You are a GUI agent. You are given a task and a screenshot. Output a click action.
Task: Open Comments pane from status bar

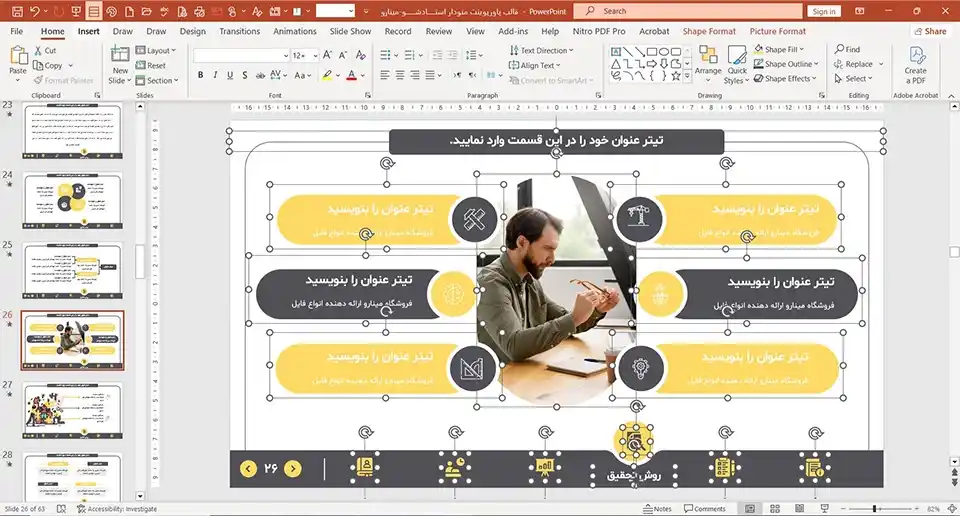click(x=705, y=509)
